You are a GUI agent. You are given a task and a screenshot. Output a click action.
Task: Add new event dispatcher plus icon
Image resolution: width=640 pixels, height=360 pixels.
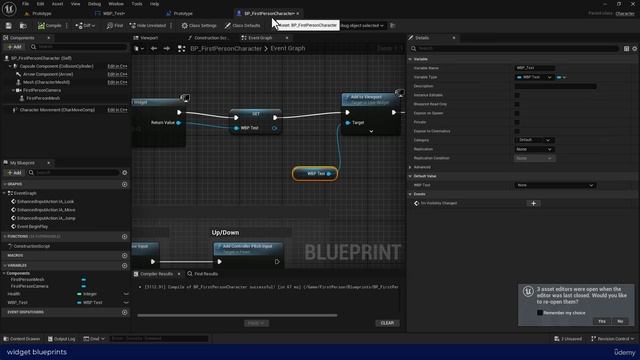coord(124,312)
